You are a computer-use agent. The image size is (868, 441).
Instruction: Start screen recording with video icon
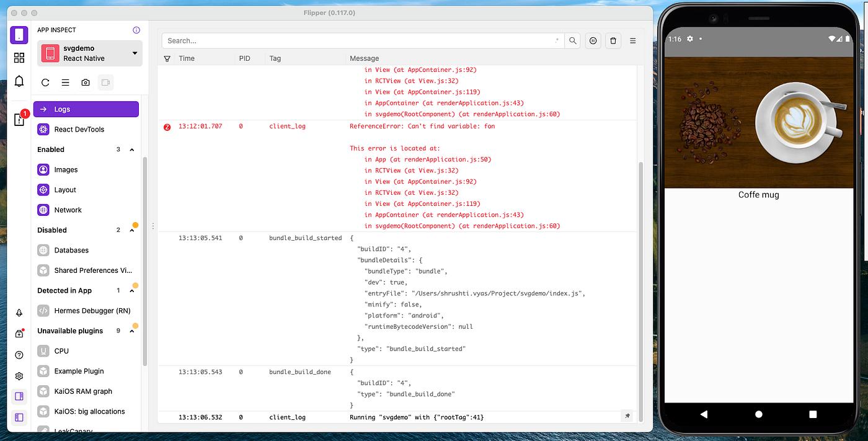105,82
